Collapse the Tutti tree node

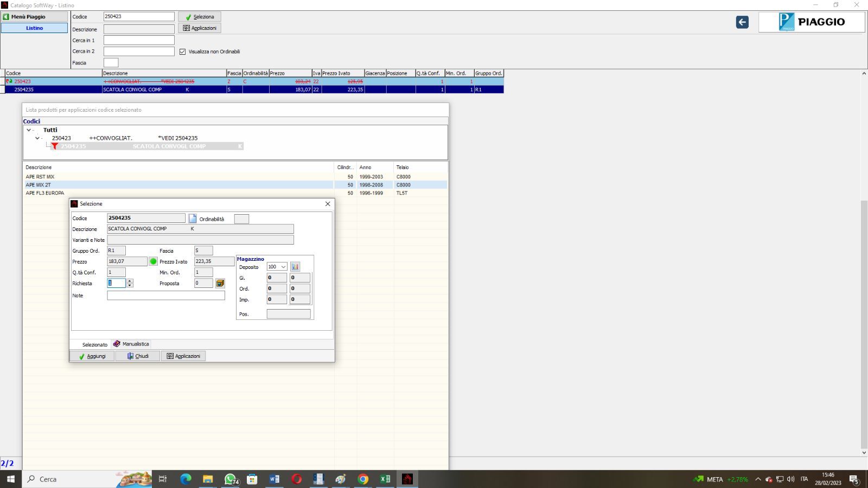(29, 130)
